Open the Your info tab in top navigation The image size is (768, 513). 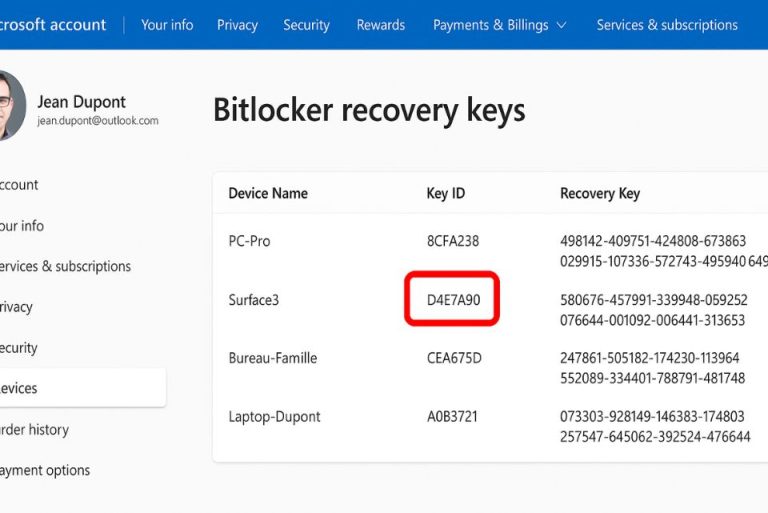(x=167, y=25)
